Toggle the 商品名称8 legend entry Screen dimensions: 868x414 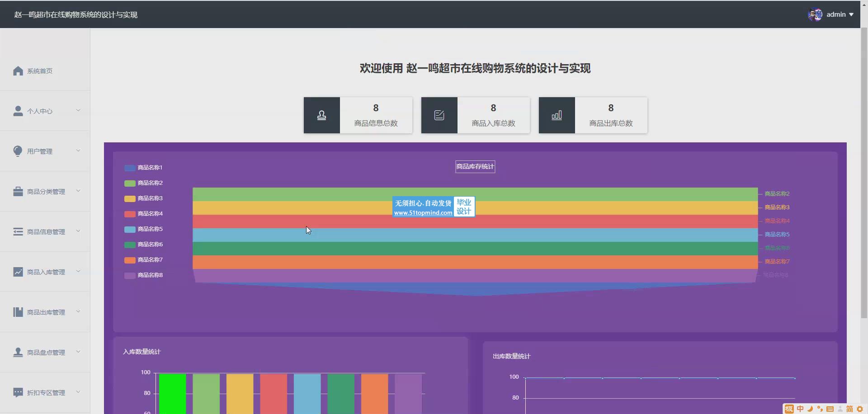(x=143, y=275)
